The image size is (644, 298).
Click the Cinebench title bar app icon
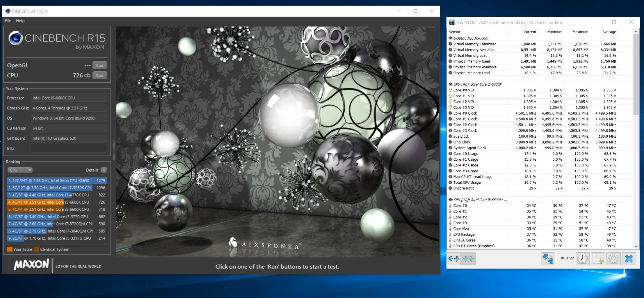[x=8, y=11]
